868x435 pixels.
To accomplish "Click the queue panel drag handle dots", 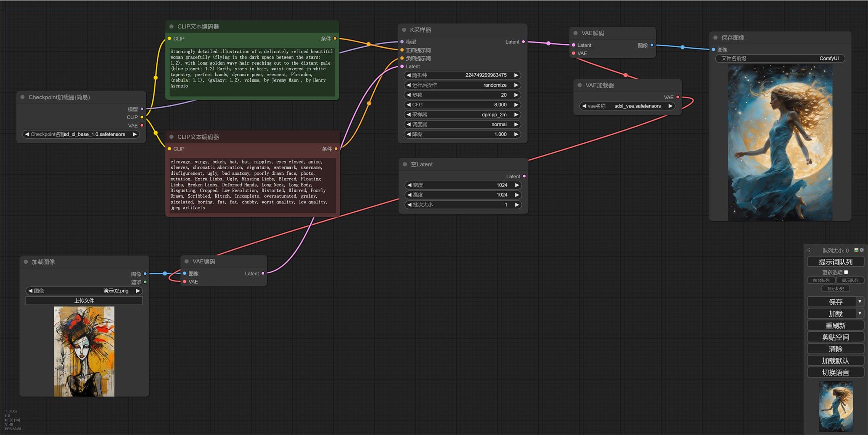I will pyautogui.click(x=809, y=250).
